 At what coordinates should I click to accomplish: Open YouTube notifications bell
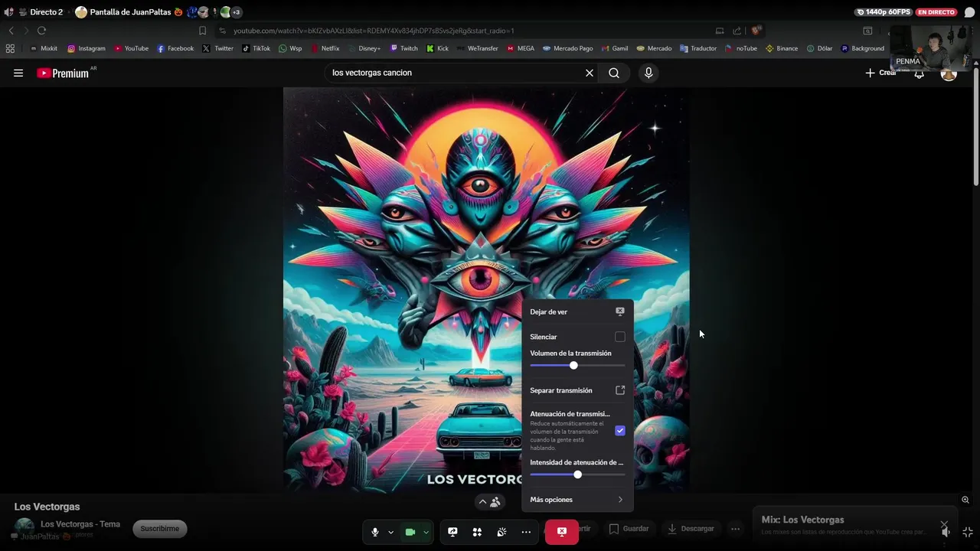[x=919, y=73]
